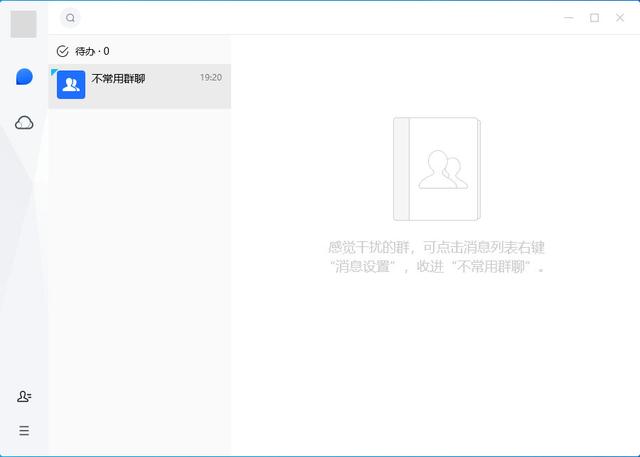Click the hint text line starting 感觉干扰的群
The width and height of the screenshot is (640, 457).
[x=436, y=247]
